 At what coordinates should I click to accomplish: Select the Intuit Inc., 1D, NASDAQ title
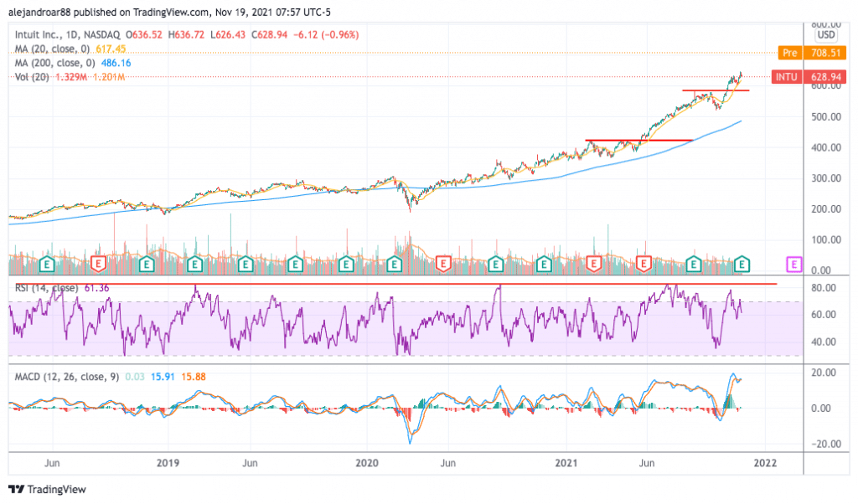click(x=67, y=34)
